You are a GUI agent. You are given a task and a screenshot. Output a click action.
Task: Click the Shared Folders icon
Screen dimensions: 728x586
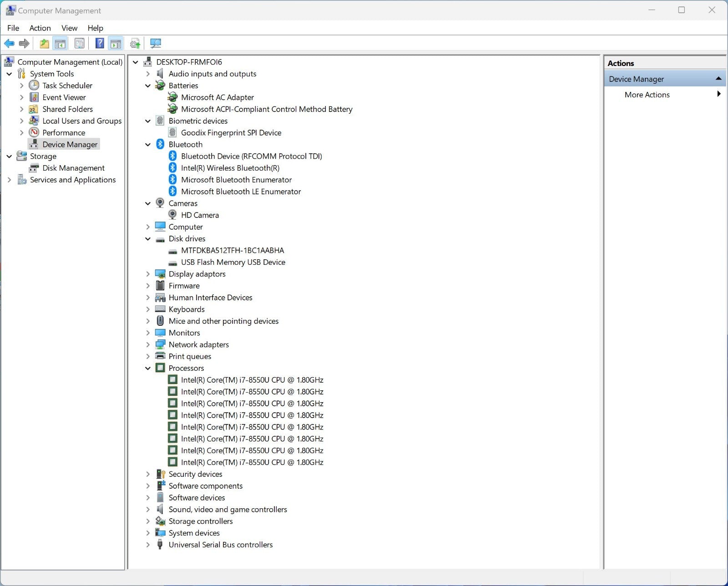34,109
